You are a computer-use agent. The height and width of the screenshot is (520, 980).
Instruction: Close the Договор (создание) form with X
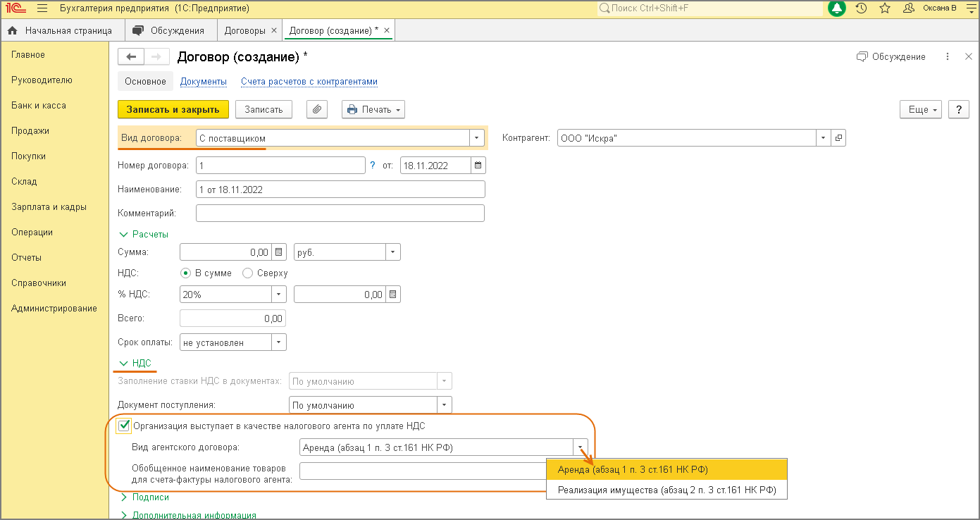[x=969, y=56]
